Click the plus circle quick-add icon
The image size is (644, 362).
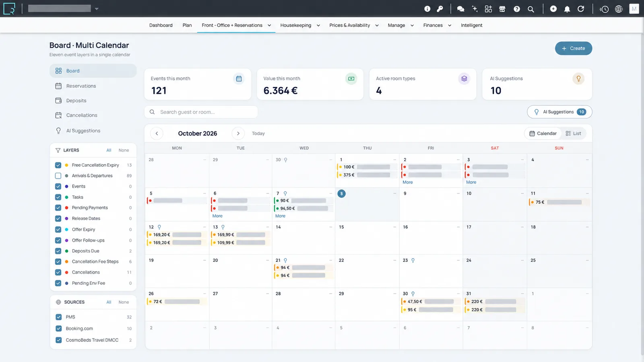click(553, 9)
